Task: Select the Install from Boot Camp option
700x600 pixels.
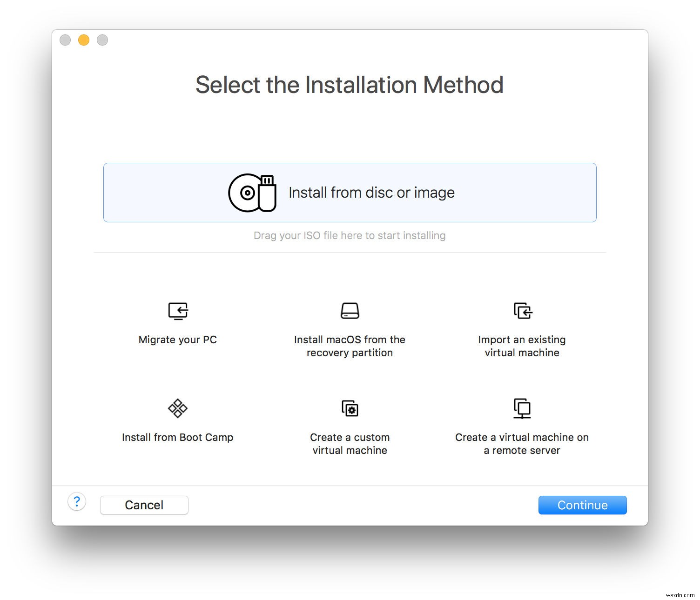Action: 177,437
